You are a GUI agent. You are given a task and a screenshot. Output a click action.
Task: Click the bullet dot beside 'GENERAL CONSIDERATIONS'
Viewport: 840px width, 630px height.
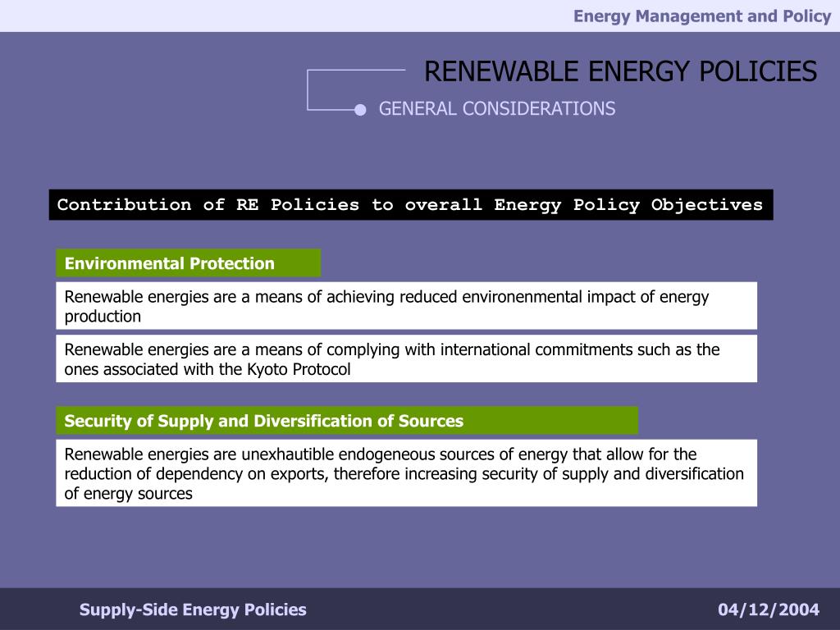tap(360, 110)
